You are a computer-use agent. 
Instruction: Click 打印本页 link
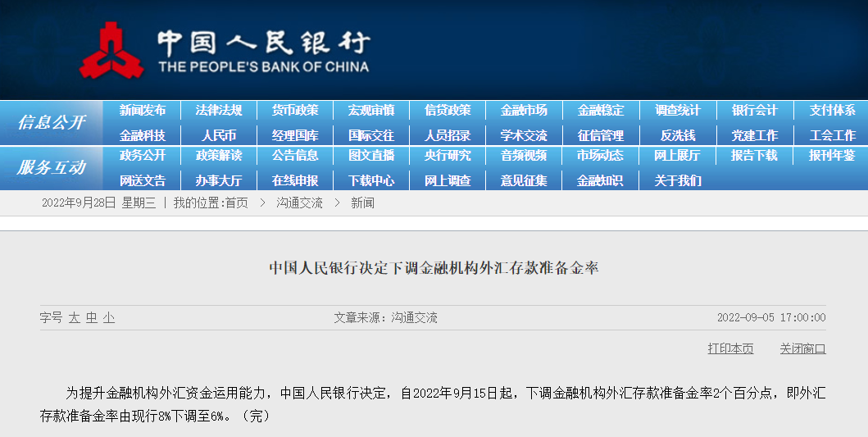click(x=731, y=349)
